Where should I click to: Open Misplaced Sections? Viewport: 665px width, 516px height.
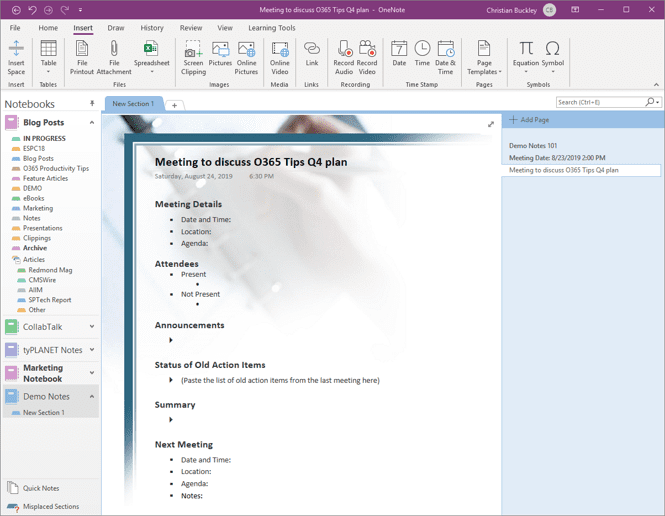[x=43, y=507]
